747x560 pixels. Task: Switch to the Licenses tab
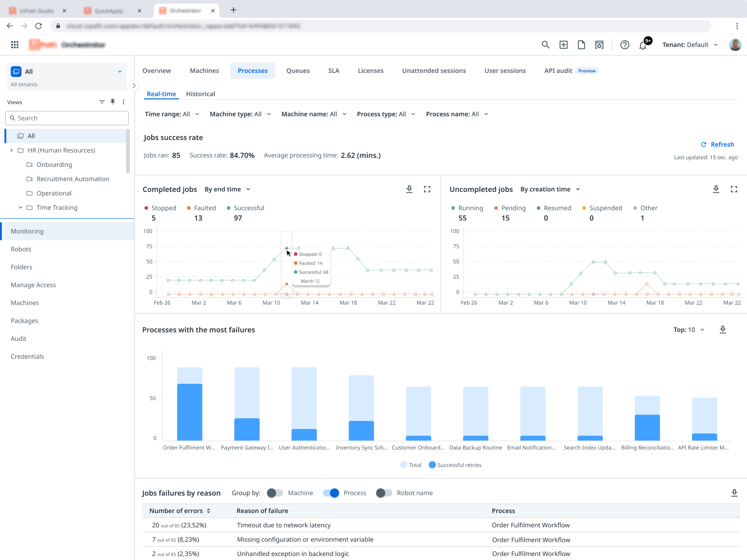click(x=371, y=71)
